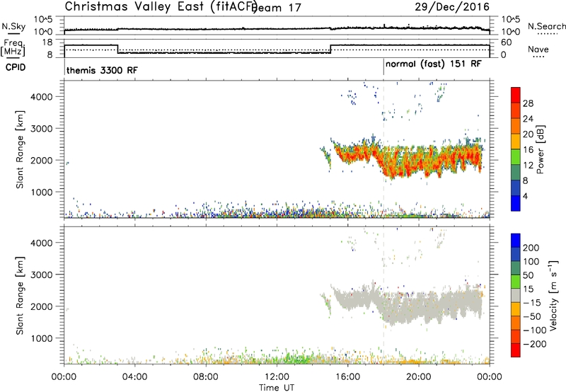Click the 'normal (fast) 151 RF' annotation
566x392 pixels.
[433, 64]
